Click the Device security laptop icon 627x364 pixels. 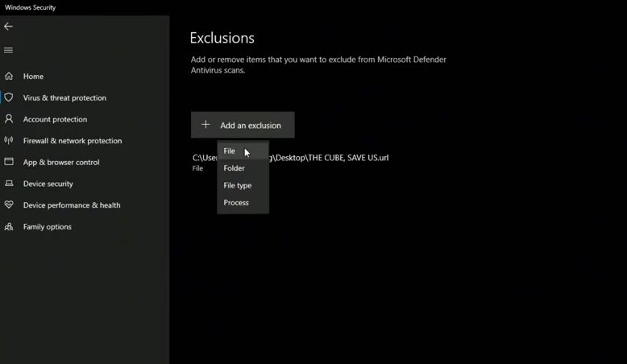(9, 184)
